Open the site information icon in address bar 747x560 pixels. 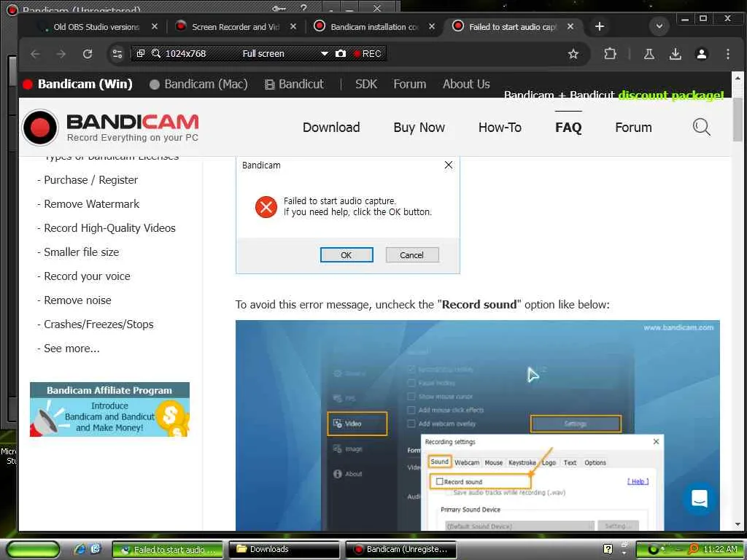click(117, 54)
